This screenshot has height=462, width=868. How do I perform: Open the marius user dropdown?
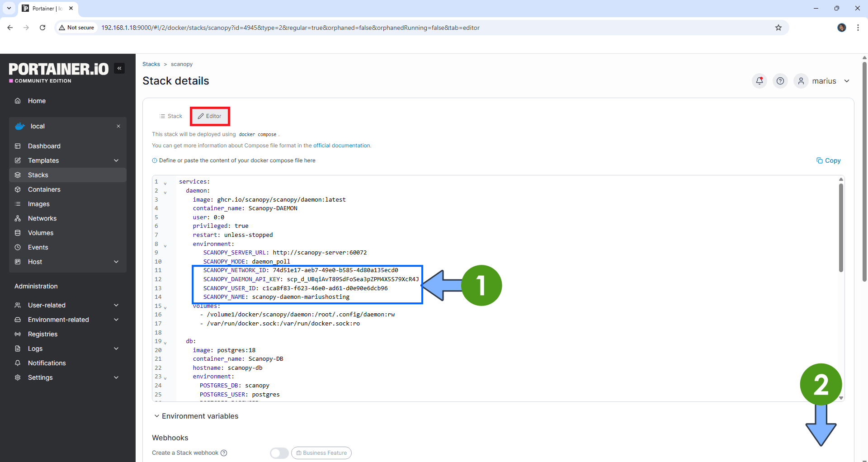[x=823, y=81]
